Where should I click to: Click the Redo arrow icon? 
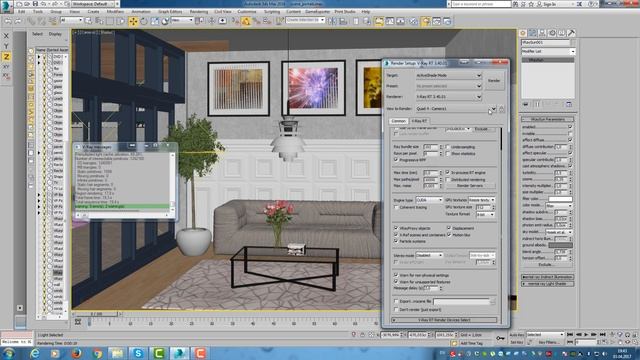click(x=18, y=21)
